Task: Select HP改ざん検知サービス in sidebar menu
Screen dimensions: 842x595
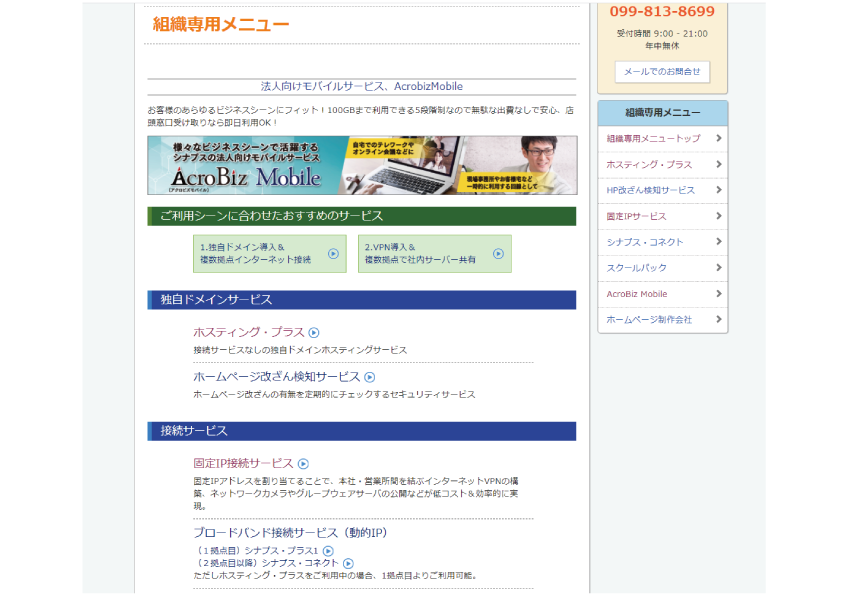Action: pyautogui.click(x=663, y=190)
